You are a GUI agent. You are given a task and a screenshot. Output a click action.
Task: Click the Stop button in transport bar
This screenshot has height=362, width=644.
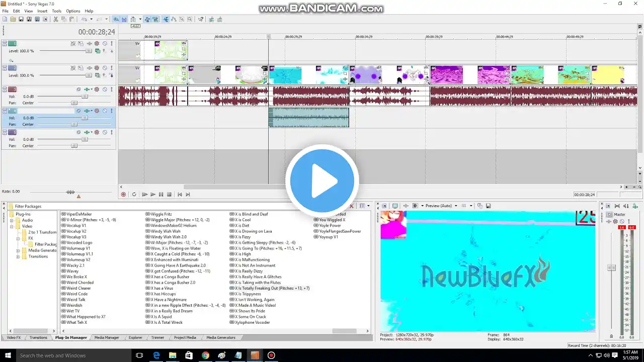click(169, 195)
